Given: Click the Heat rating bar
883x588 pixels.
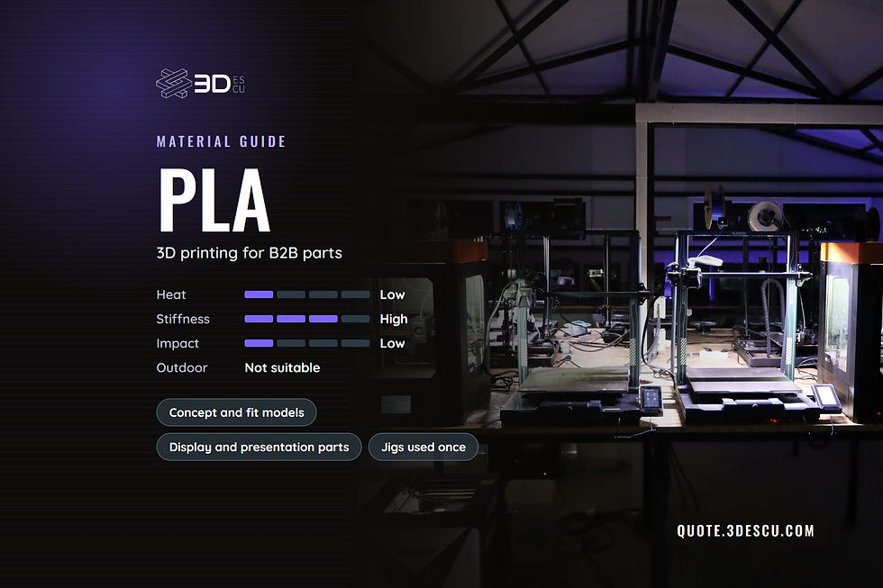Looking at the screenshot, I should [x=307, y=294].
